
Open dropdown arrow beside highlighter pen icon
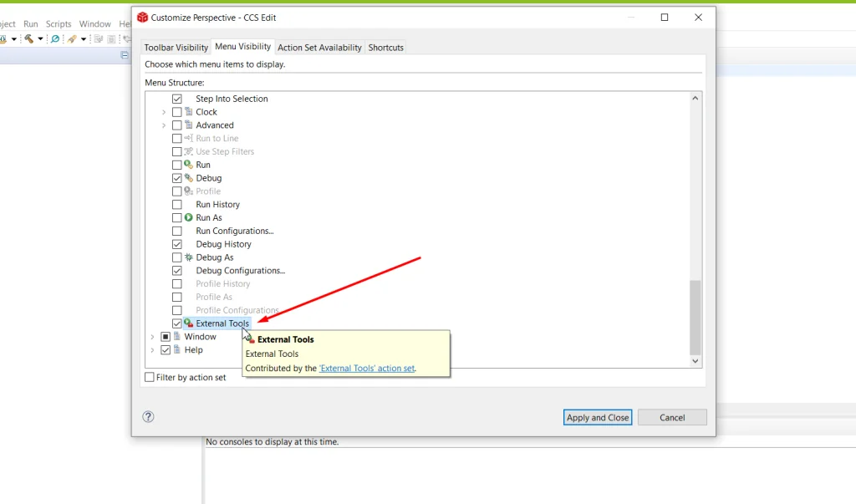tap(84, 38)
